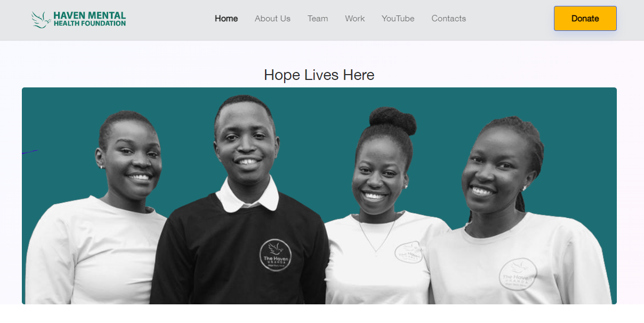The width and height of the screenshot is (644, 323).
Task: Click the Hope Lives Here heading
Action: click(319, 75)
